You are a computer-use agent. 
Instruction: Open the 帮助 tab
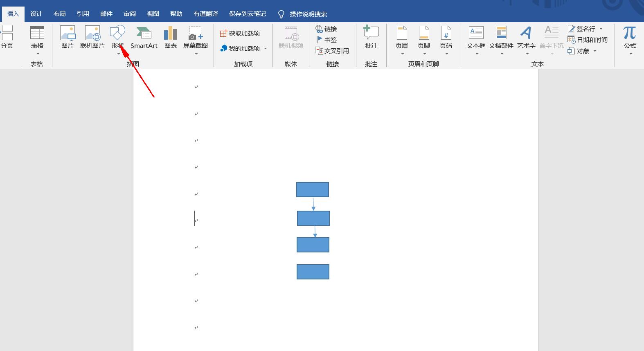coord(176,14)
